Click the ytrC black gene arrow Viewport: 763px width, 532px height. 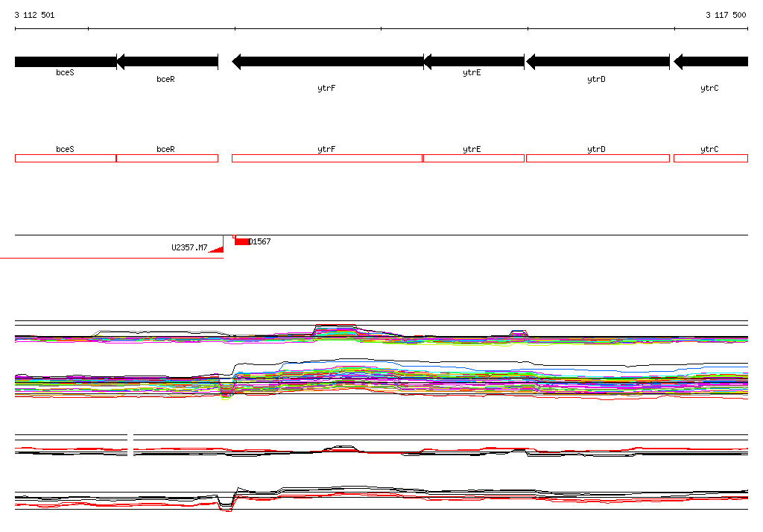[711, 62]
